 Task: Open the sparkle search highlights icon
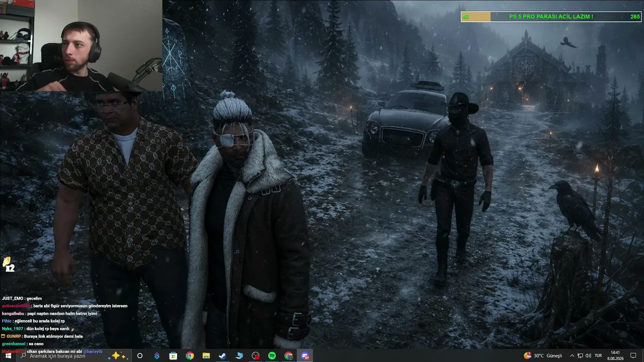coord(119,356)
